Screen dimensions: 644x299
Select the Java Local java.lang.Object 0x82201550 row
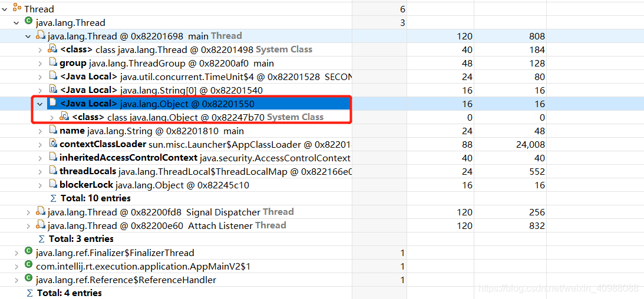(x=157, y=104)
